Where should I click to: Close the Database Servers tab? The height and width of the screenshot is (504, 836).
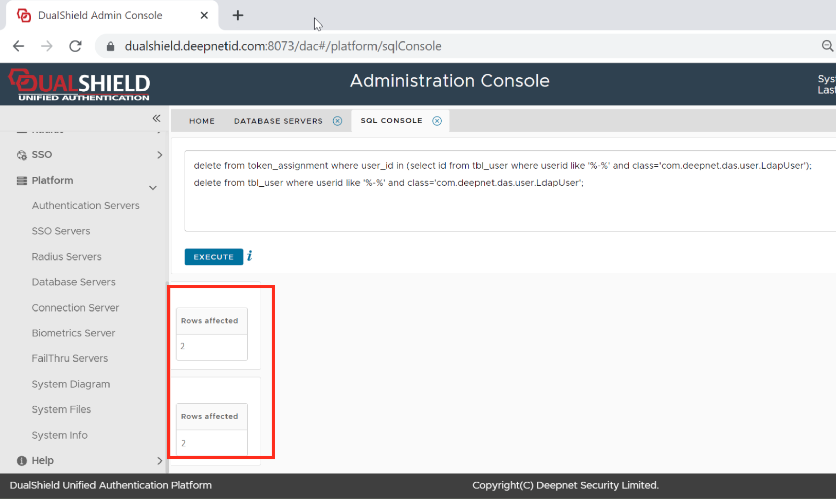tap(337, 121)
